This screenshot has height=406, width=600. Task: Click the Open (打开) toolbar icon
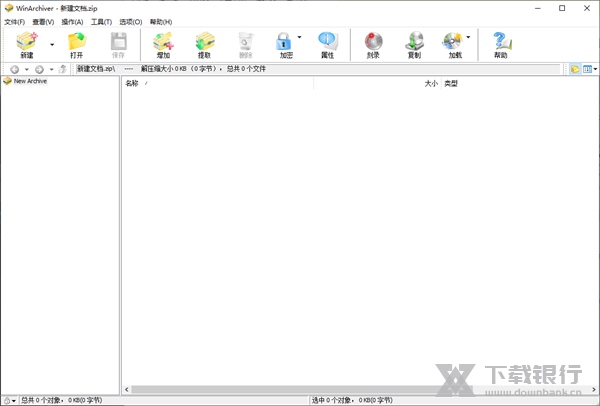(x=76, y=42)
